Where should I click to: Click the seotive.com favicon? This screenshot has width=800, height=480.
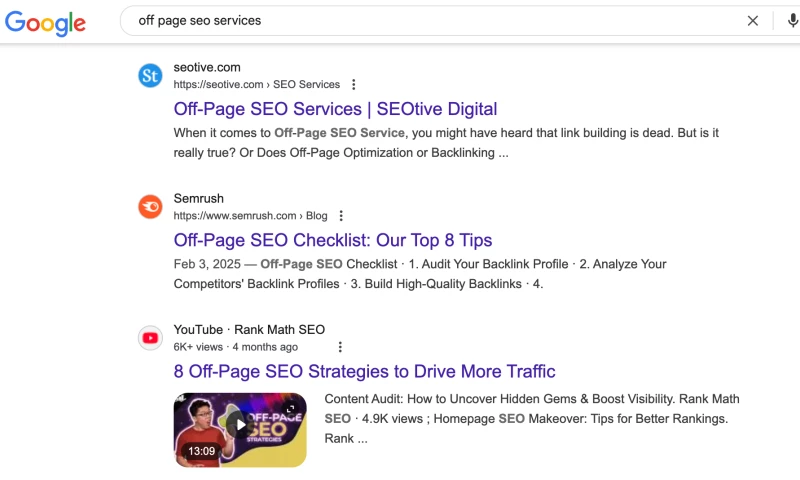150,76
